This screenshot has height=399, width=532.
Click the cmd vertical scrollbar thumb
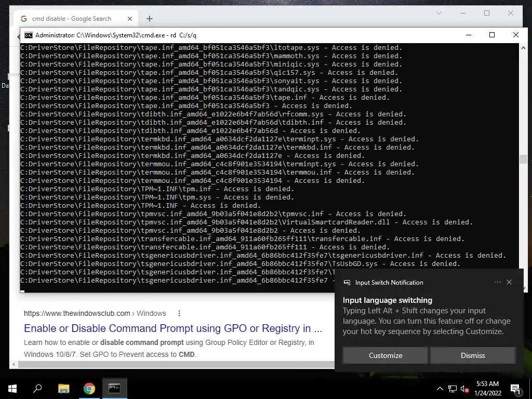click(x=523, y=159)
